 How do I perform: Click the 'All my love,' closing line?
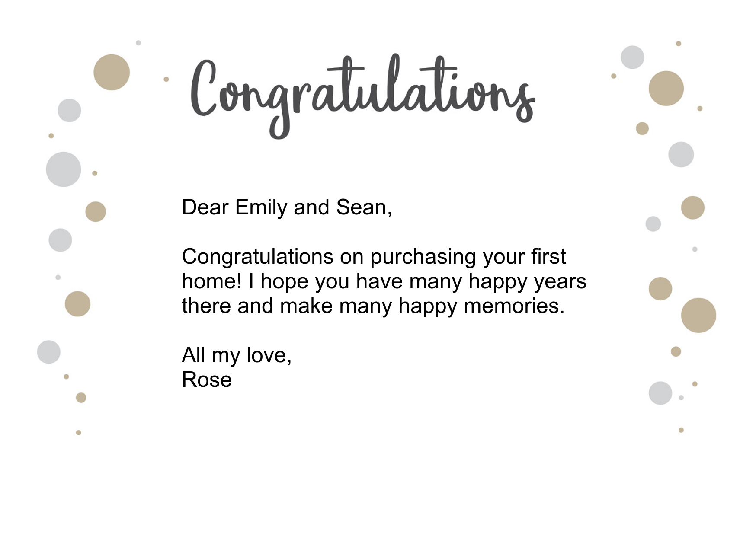coord(237,355)
